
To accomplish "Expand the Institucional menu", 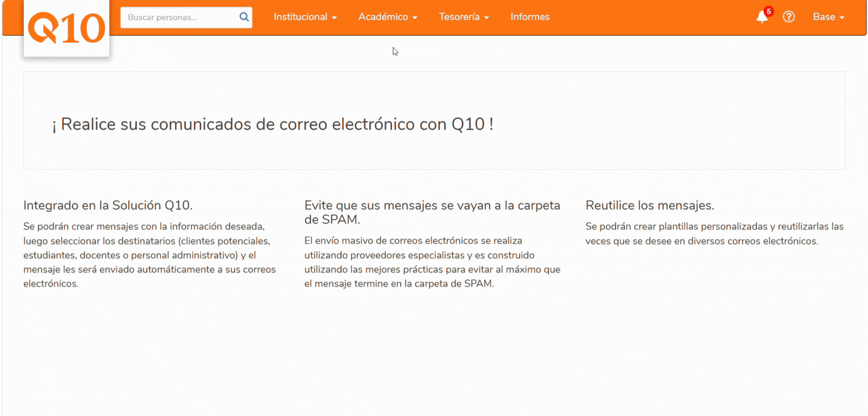I will (x=305, y=17).
